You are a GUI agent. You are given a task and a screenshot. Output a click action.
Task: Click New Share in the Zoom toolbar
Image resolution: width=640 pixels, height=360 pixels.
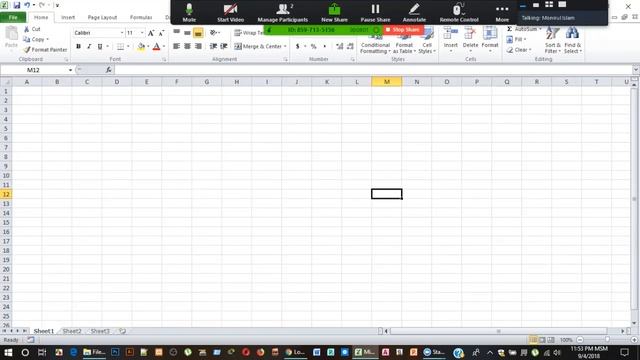tap(334, 12)
